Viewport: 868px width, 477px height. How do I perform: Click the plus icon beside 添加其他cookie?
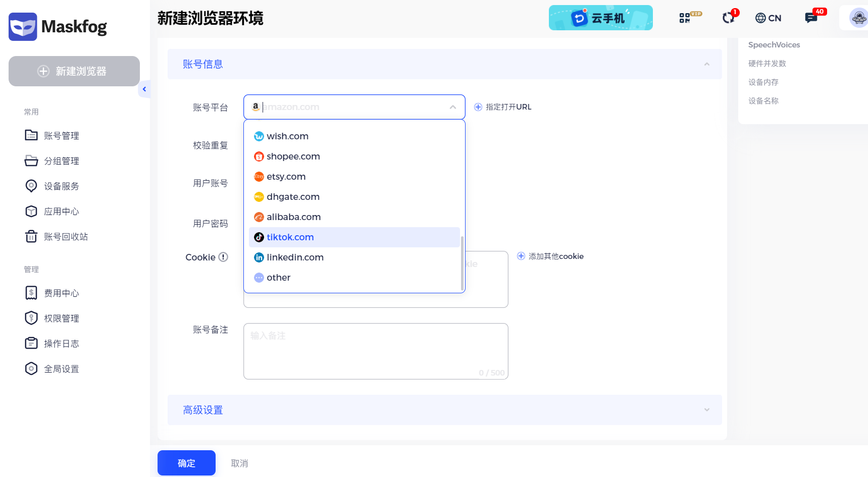(521, 256)
